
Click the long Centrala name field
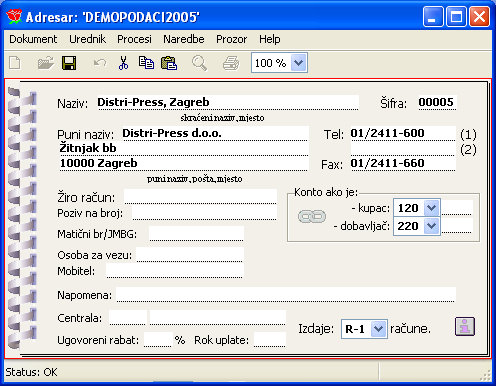coord(218,318)
